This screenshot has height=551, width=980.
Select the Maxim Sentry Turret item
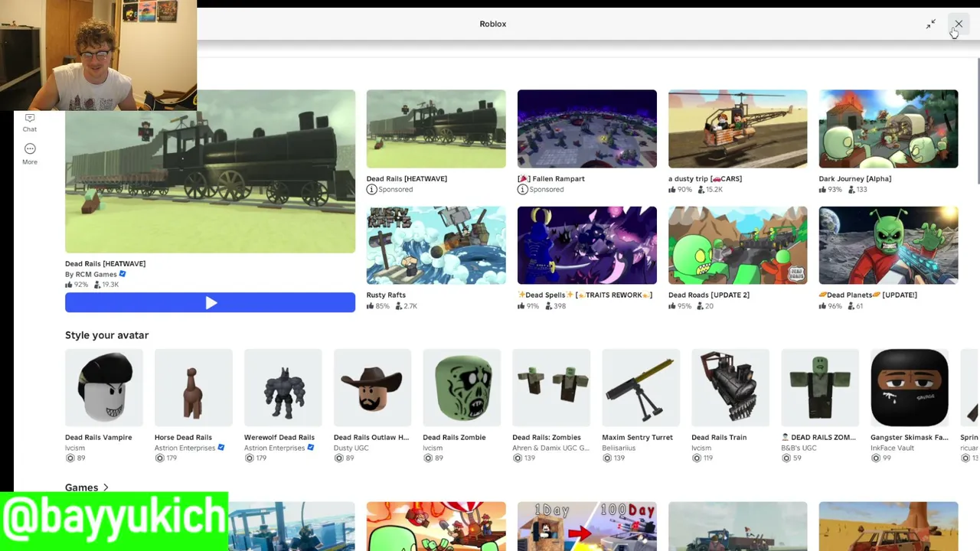click(641, 387)
